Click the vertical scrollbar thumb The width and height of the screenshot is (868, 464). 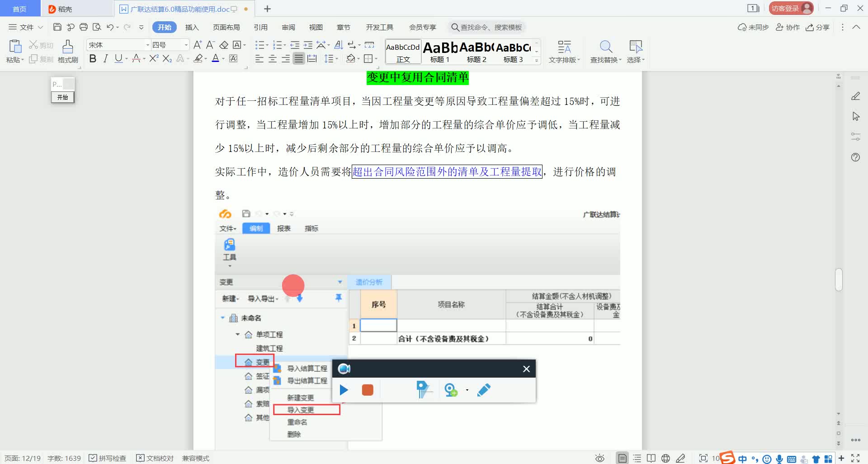(839, 279)
